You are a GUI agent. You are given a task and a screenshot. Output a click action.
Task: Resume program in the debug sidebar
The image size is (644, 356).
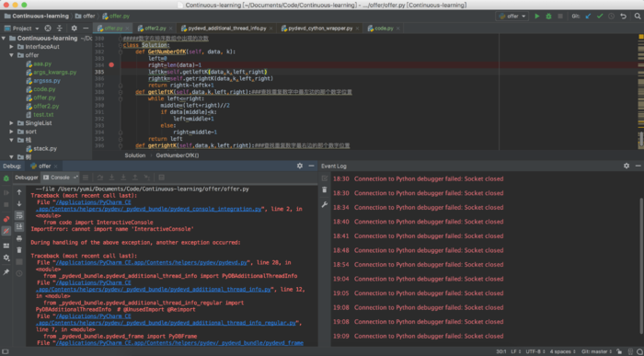[x=6, y=192]
